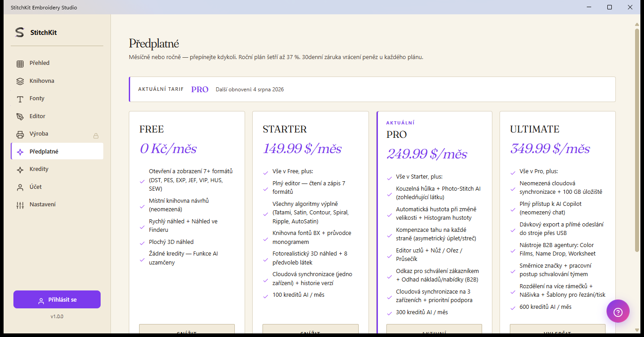Click the Nastavení sliders icon
644x337 pixels.
[x=20, y=205]
